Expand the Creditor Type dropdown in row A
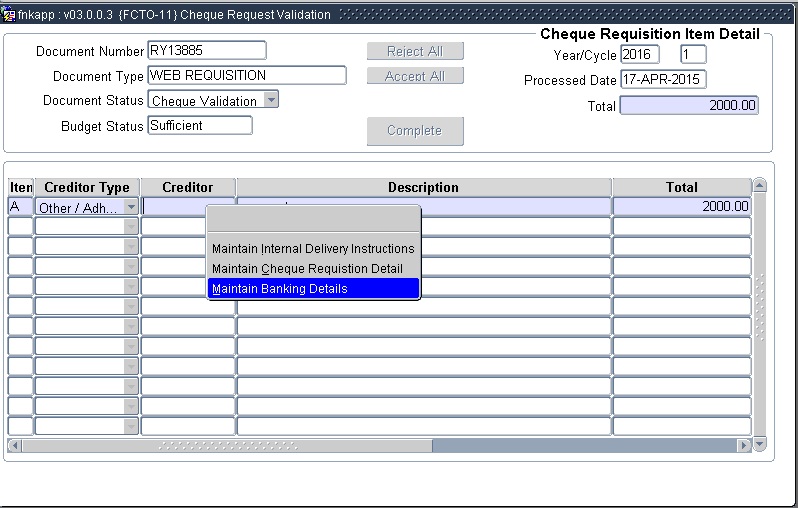The height and width of the screenshot is (508, 798). point(130,207)
